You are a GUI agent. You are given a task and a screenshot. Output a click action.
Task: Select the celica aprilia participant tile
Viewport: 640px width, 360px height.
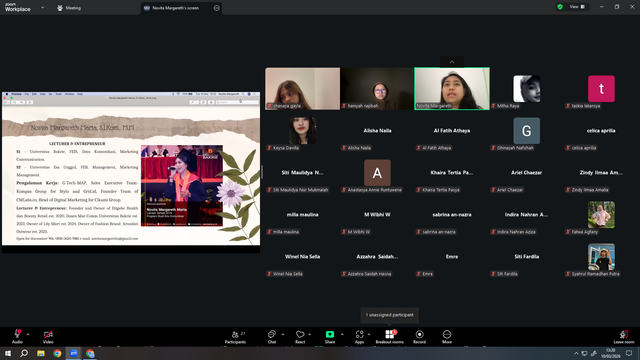[601, 131]
